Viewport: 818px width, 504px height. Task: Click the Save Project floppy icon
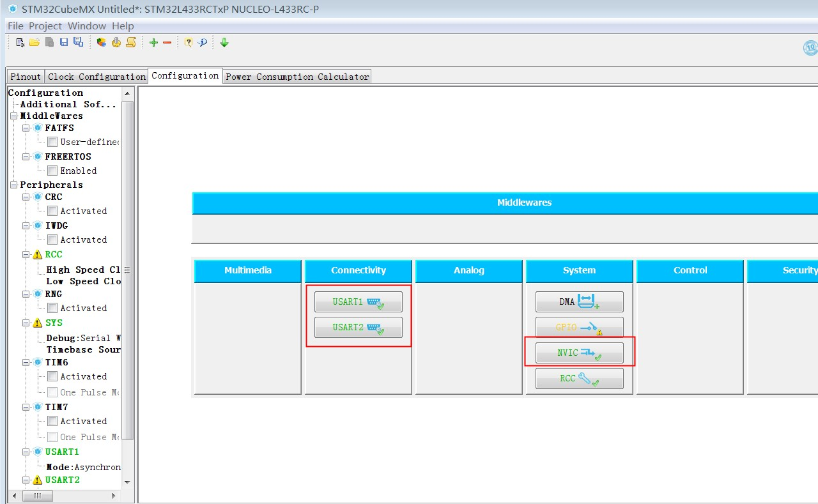64,43
